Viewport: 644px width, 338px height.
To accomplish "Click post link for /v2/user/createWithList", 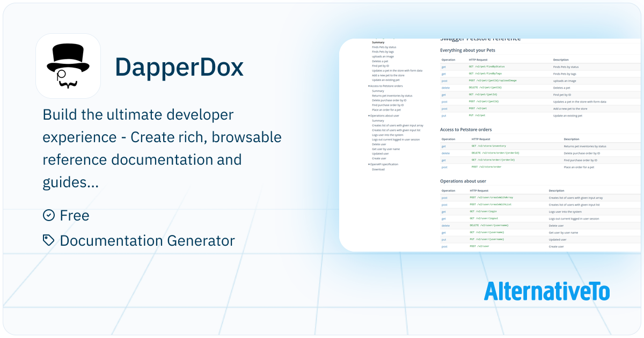I will [444, 205].
